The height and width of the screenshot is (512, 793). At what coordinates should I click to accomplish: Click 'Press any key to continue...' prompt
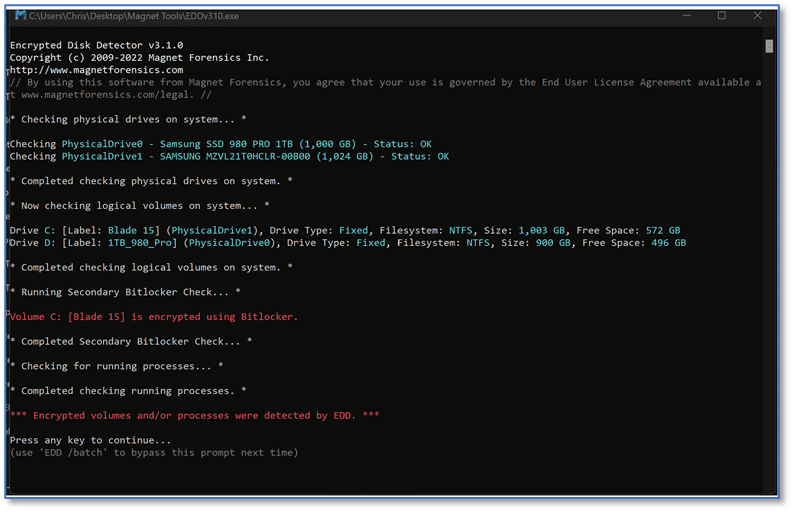click(91, 441)
